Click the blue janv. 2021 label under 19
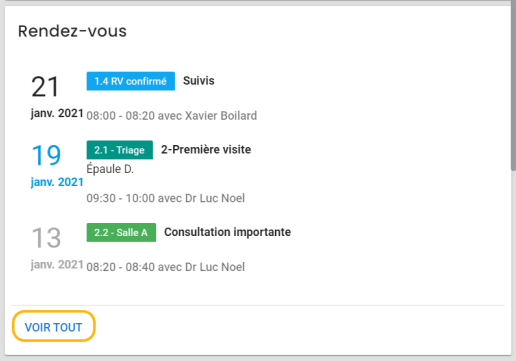 pyautogui.click(x=57, y=182)
